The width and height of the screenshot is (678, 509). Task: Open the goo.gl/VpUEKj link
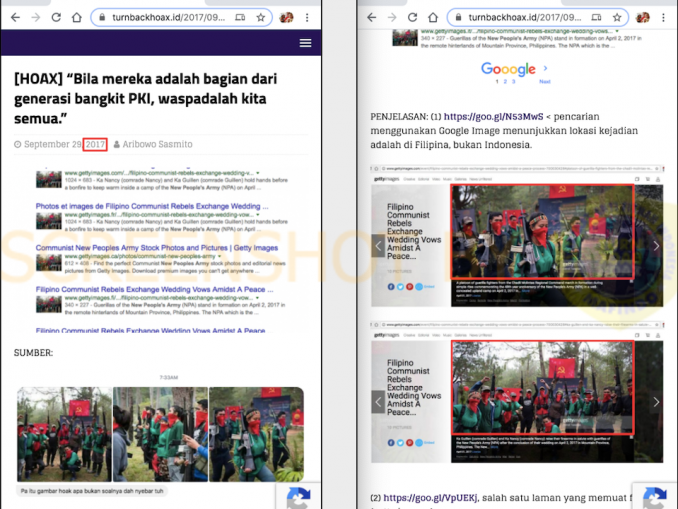point(430,498)
